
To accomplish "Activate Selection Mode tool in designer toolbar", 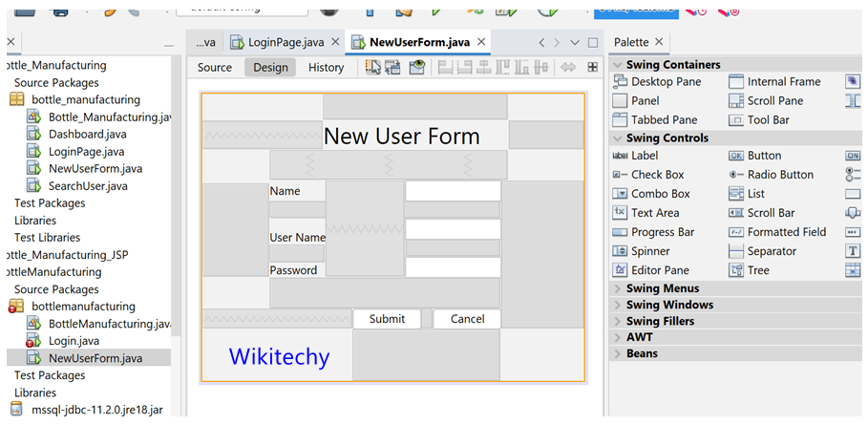I will coord(373,68).
